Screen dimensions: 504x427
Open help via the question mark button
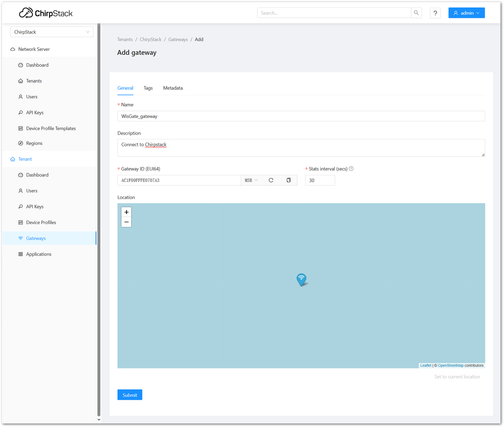coord(435,12)
